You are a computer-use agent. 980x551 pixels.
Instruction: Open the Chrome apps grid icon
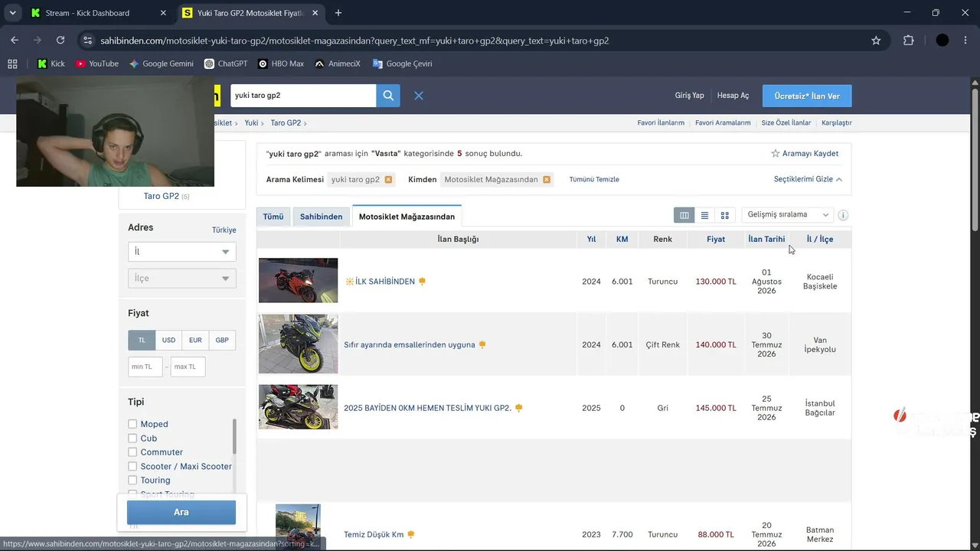pyautogui.click(x=12, y=64)
